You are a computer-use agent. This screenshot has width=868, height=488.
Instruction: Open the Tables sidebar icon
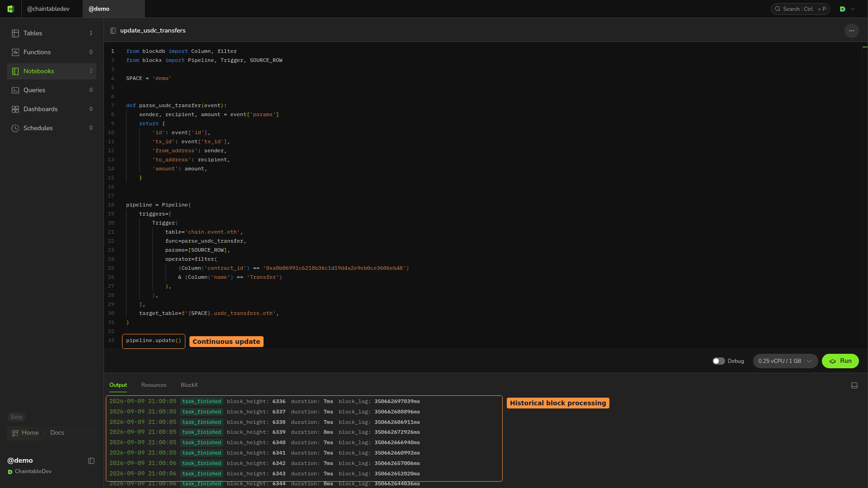(15, 33)
